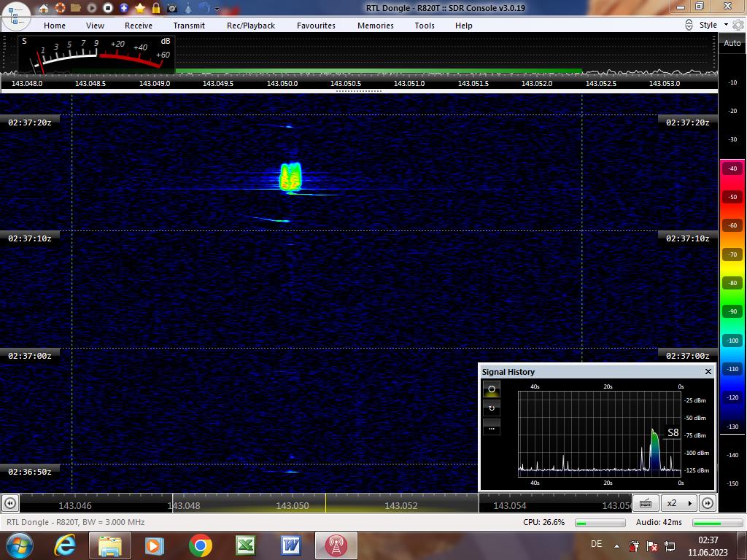This screenshot has height=560, width=747.
Task: Take a screenshot with the camera icon
Action: [172, 8]
